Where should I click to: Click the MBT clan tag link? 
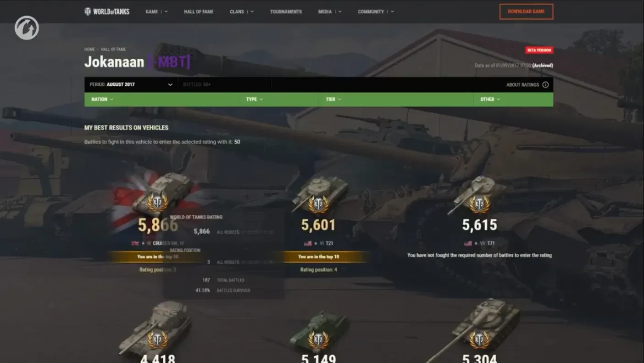tap(169, 62)
